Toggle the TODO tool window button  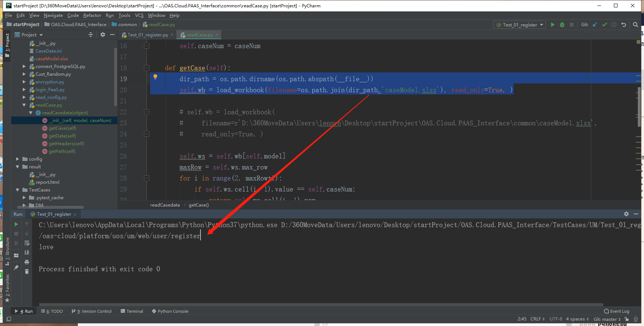point(52,311)
